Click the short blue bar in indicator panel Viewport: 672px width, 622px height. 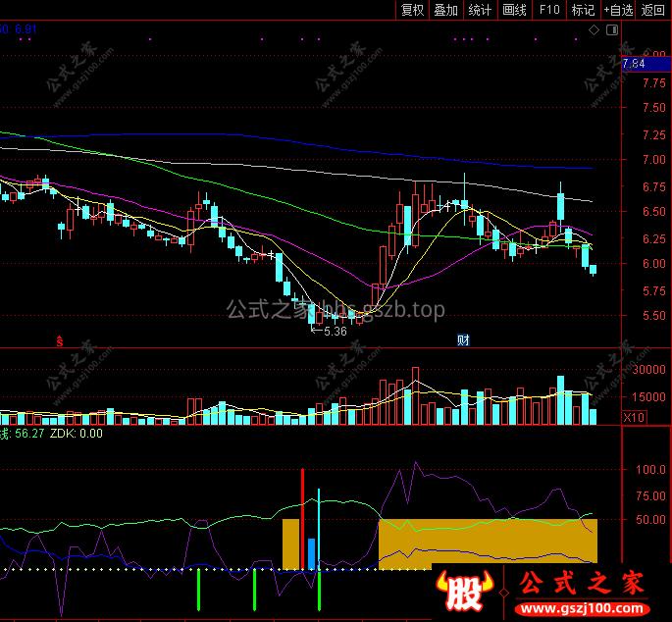pyautogui.click(x=312, y=554)
